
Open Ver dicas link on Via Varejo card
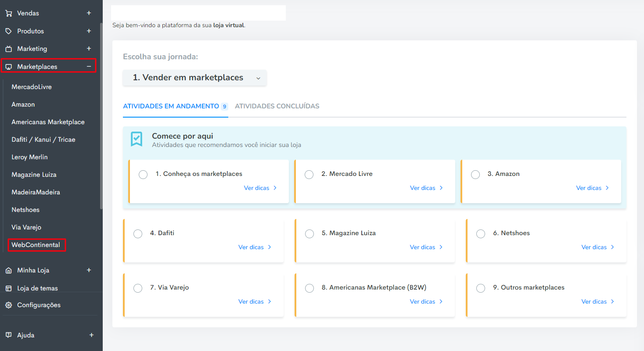coord(251,301)
